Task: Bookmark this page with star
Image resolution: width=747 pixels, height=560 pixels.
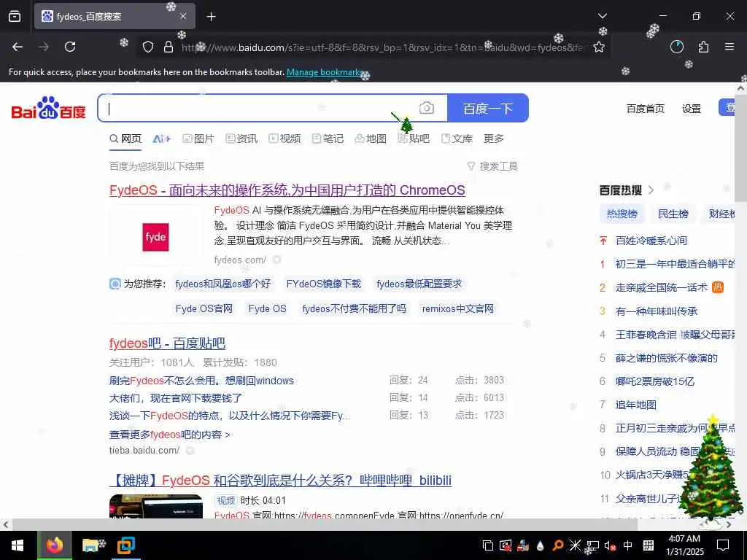Action: pos(598,47)
